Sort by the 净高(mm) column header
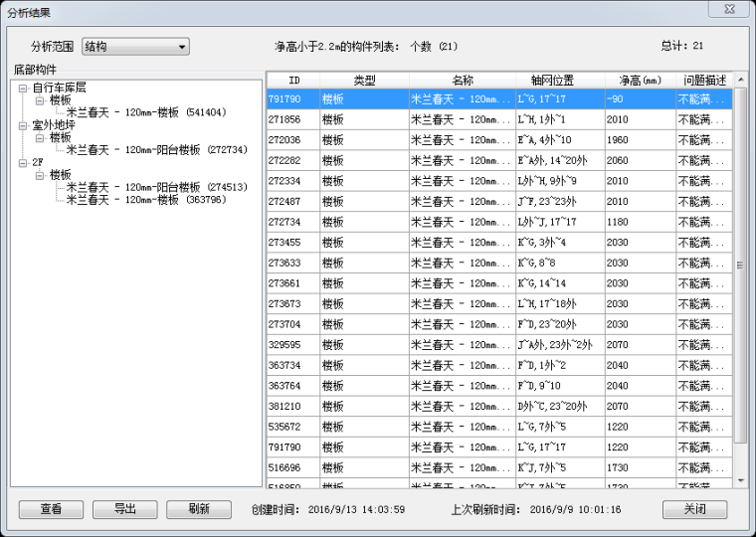This screenshot has height=537, width=756. (x=641, y=80)
